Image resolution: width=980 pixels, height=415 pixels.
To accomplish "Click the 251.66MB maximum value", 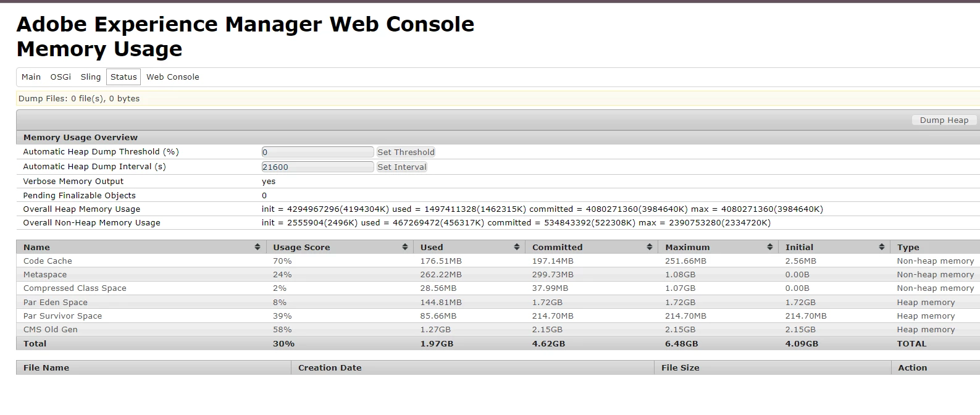I will tap(685, 261).
